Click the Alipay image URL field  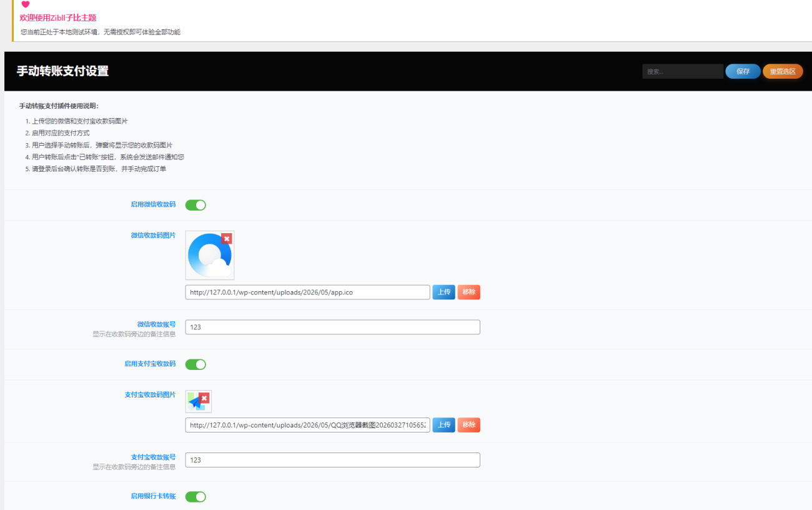pyautogui.click(x=307, y=425)
